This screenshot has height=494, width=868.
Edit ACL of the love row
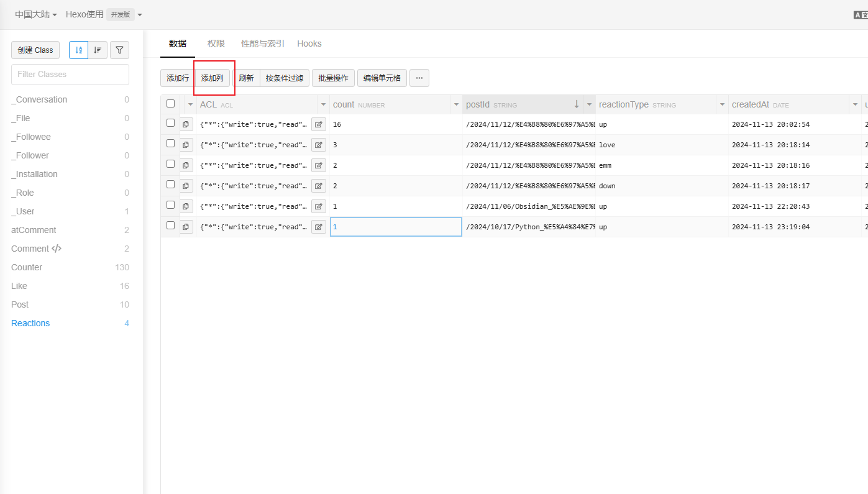coord(319,145)
